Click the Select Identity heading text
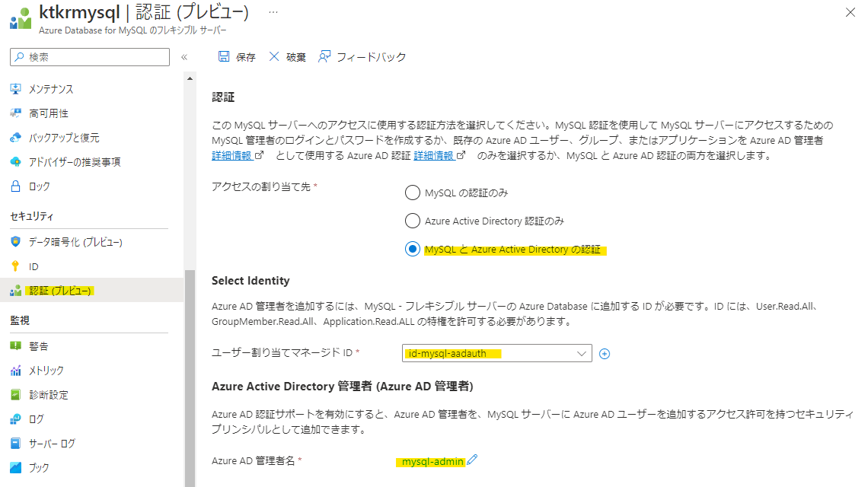The height and width of the screenshot is (487, 868). pyautogui.click(x=251, y=281)
